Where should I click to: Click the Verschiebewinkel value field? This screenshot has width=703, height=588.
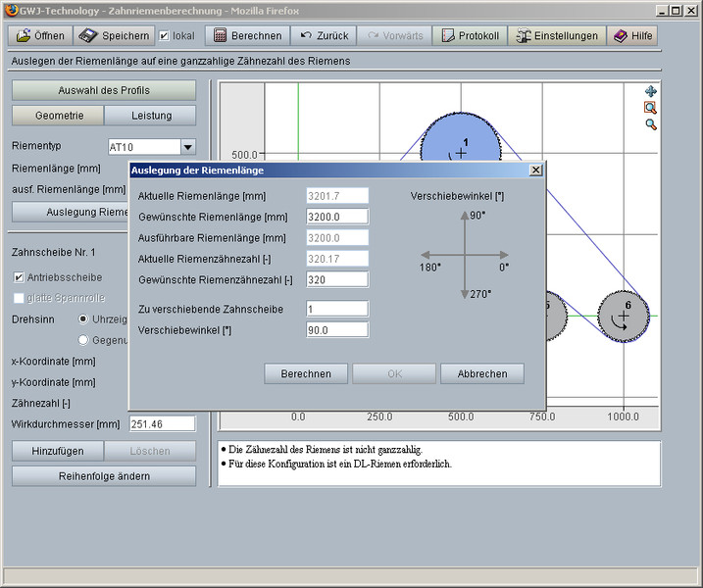[336, 329]
